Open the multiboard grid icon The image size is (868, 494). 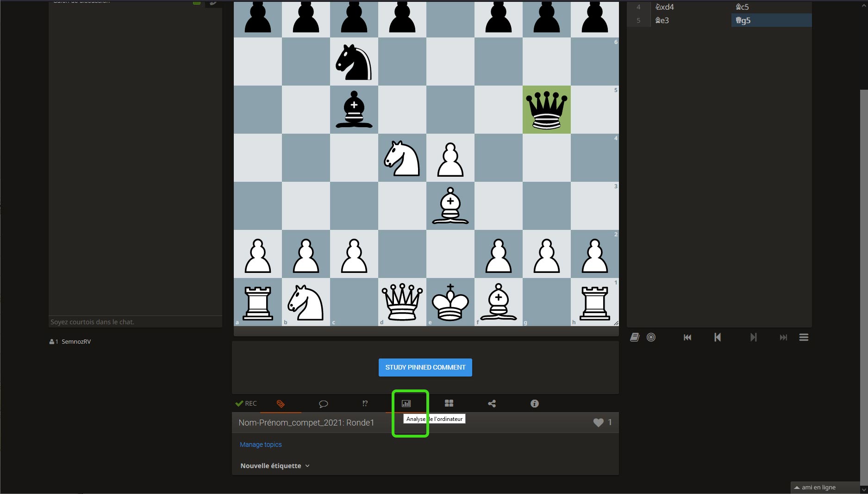449,404
